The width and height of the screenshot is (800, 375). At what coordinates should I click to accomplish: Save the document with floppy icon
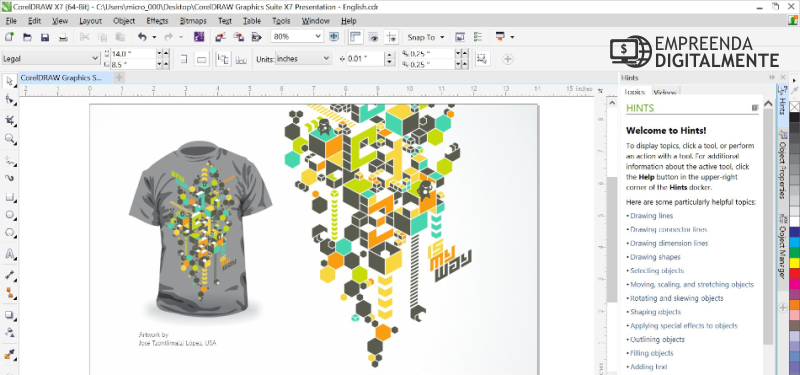tap(45, 37)
